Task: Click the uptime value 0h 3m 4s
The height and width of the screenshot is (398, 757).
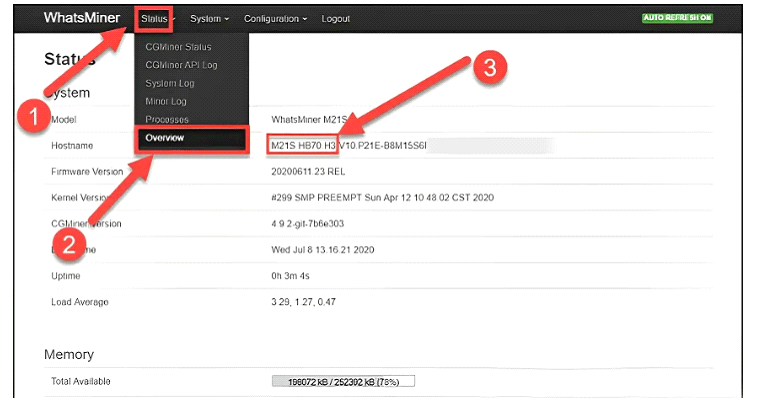Action: (x=290, y=276)
